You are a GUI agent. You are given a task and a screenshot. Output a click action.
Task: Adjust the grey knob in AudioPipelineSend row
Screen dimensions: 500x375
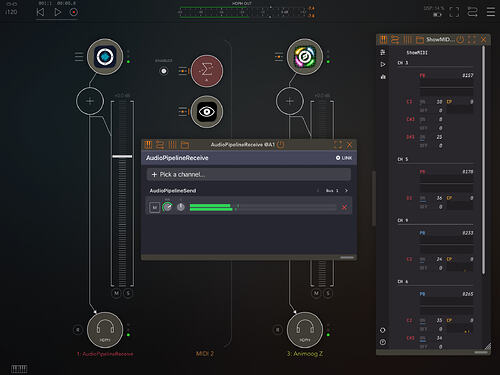tap(181, 207)
